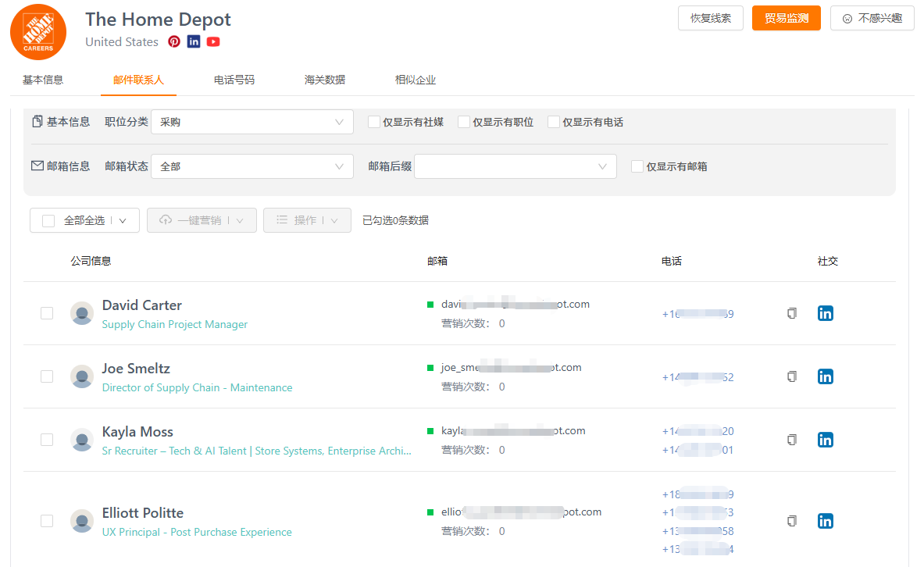Open the 相似企业 tab
The width and height of the screenshot is (924, 567).
[x=416, y=80]
